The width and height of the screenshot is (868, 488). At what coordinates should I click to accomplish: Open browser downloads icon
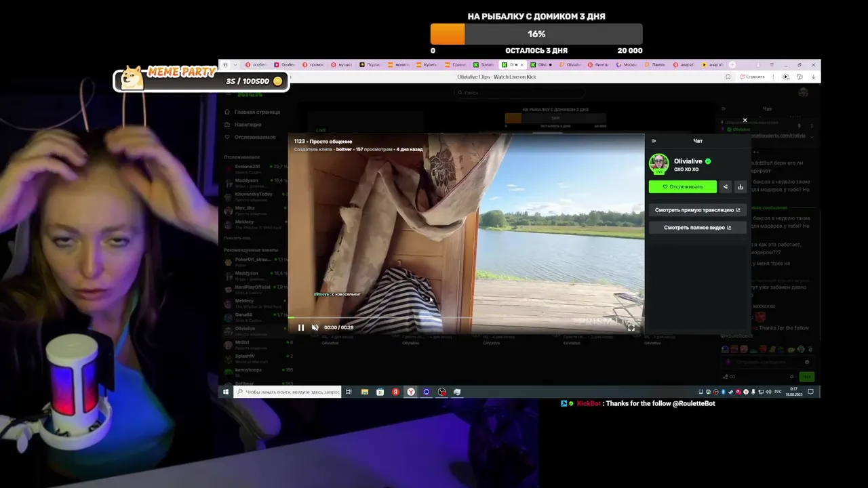[813, 77]
